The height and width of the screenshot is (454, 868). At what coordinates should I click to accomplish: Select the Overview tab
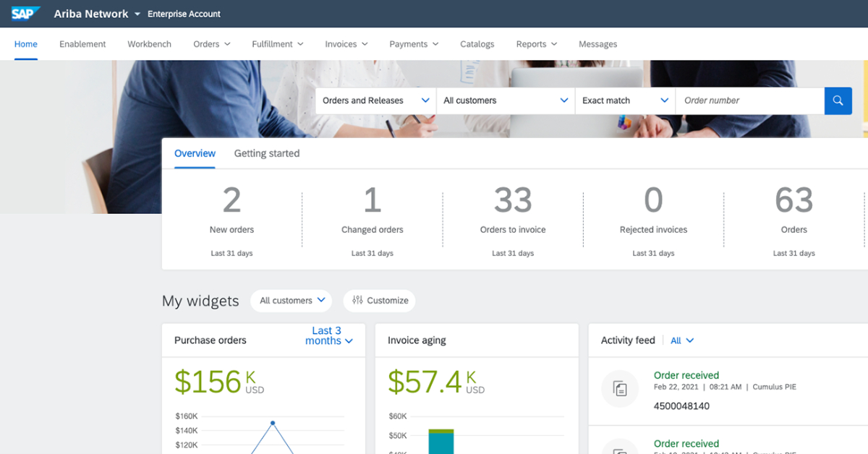point(195,153)
